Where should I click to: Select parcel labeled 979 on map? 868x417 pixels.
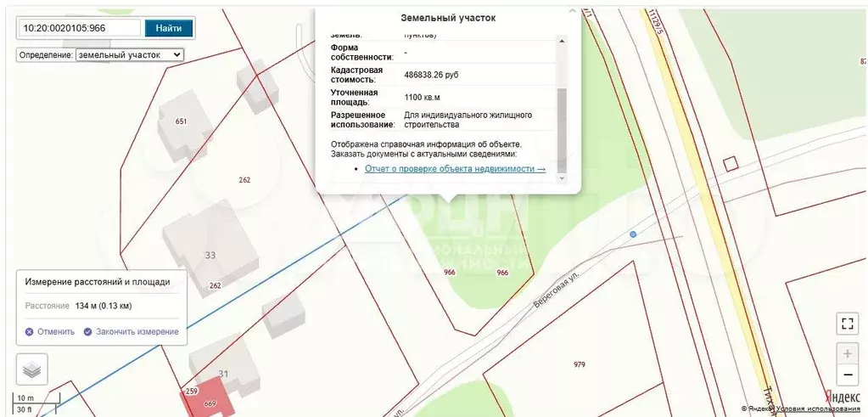click(x=580, y=364)
